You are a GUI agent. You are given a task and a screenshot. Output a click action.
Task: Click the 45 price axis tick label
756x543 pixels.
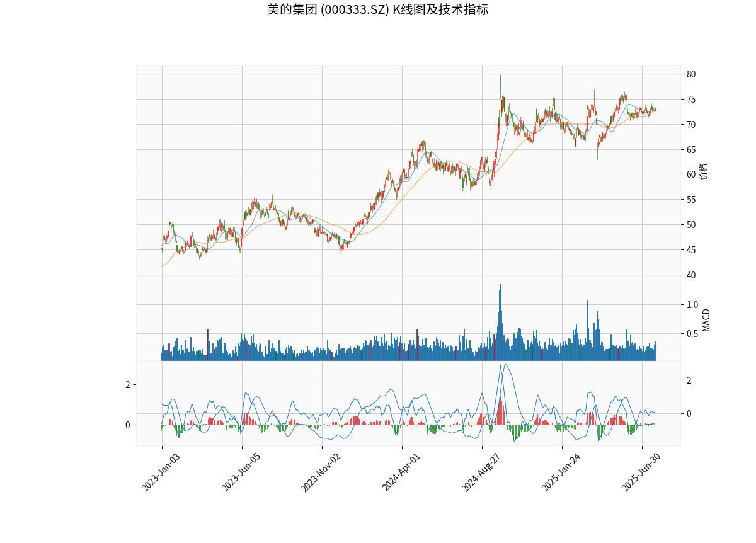point(691,250)
